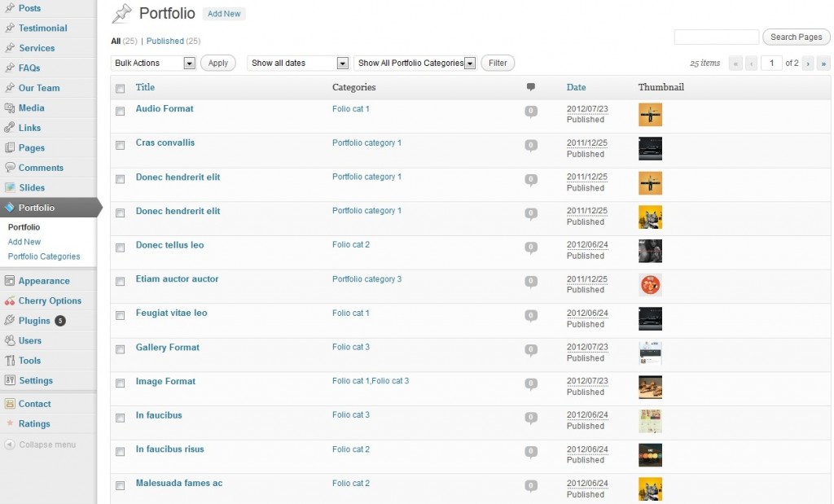Go to previous page arrow
This screenshot has height=504, width=834.
(751, 64)
